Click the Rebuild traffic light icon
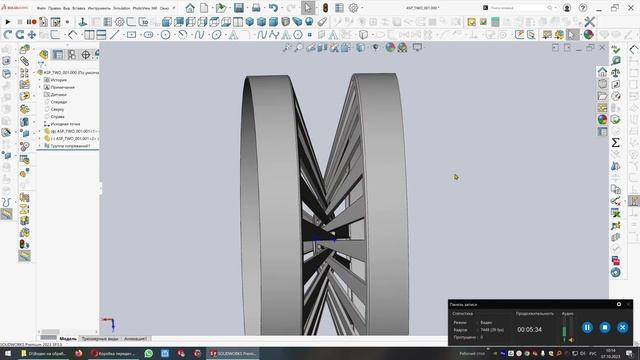The height and width of the screenshot is (360, 640). tap(325, 8)
